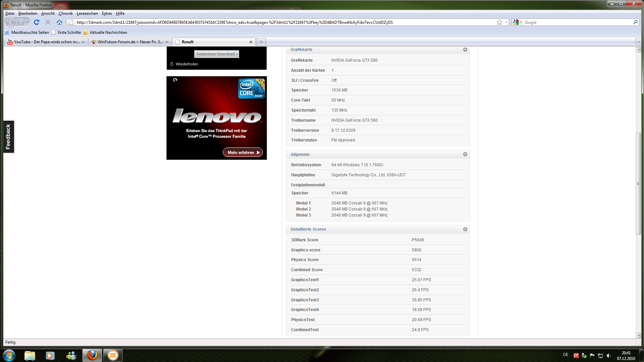The image size is (644, 362).
Task: Click the Google search magnifier icon
Action: click(x=635, y=22)
